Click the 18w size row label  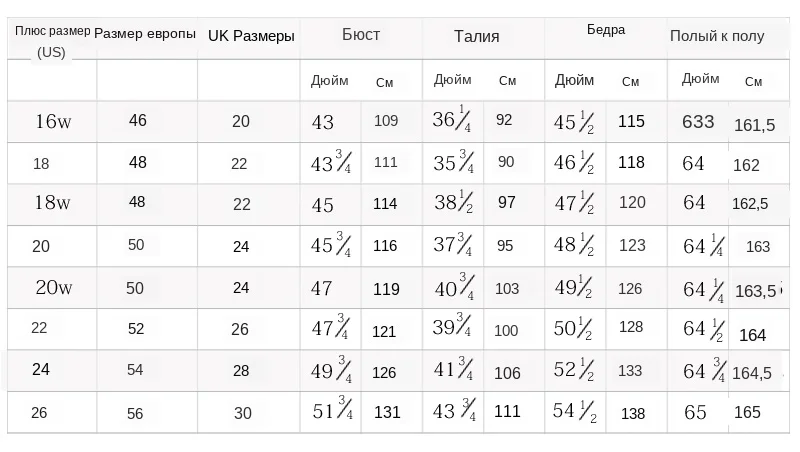click(x=52, y=204)
